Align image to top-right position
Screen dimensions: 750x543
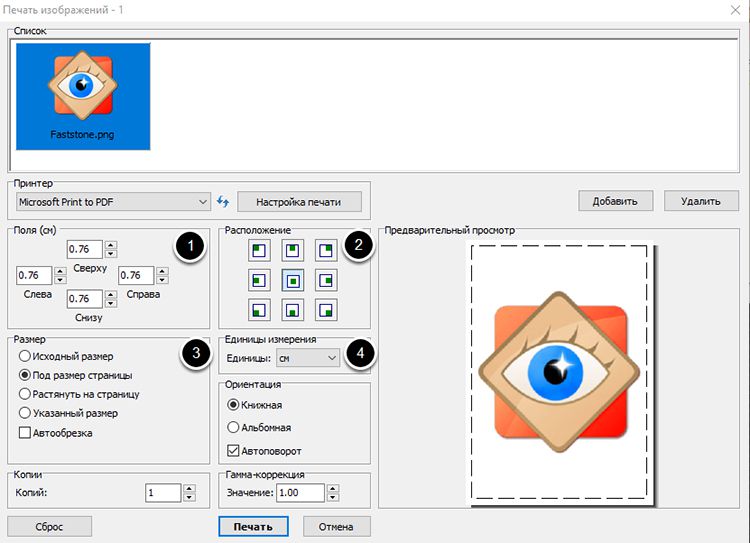(x=326, y=250)
